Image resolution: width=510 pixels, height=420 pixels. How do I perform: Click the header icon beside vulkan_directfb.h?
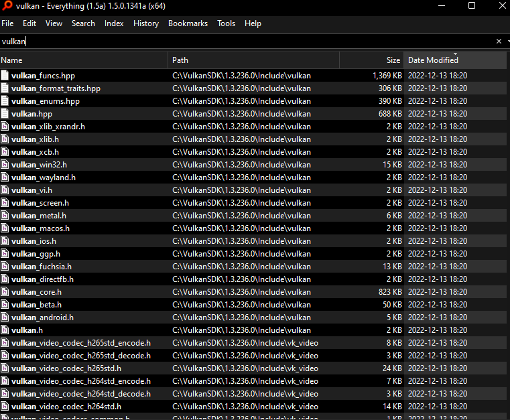coord(5,279)
